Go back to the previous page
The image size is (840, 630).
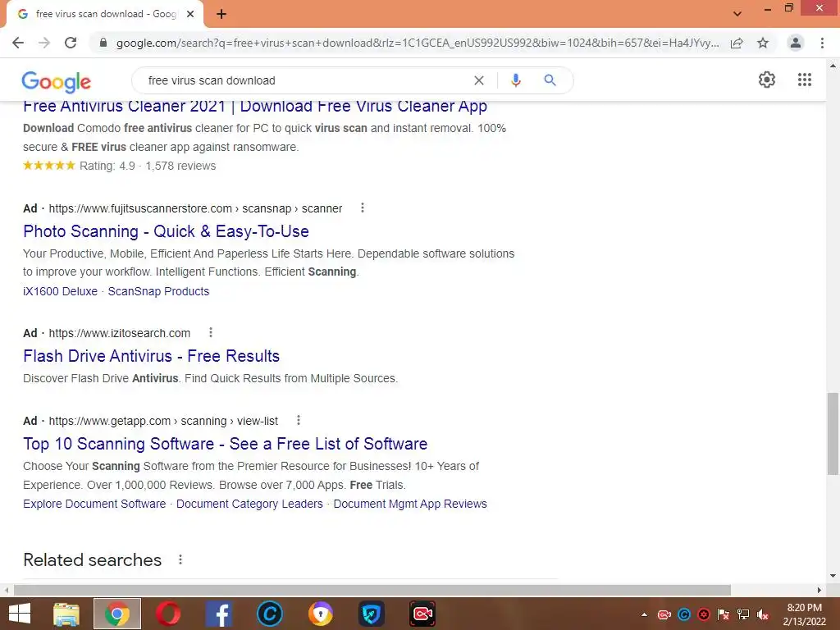point(18,43)
